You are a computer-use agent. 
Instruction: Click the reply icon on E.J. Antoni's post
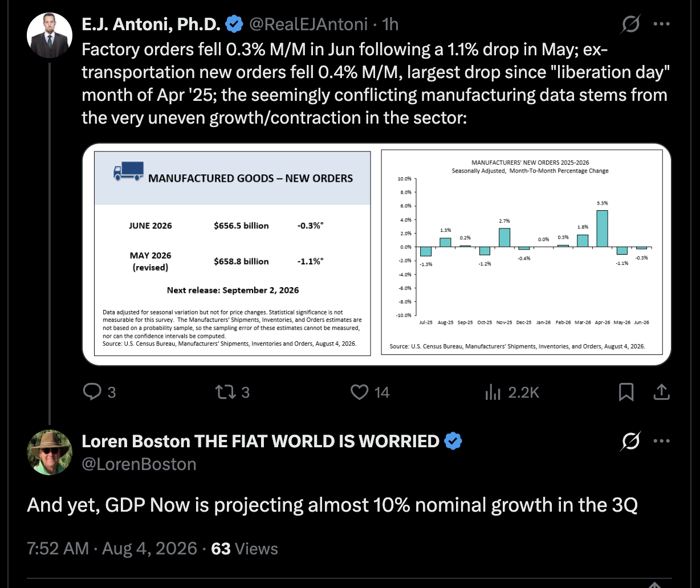point(92,392)
